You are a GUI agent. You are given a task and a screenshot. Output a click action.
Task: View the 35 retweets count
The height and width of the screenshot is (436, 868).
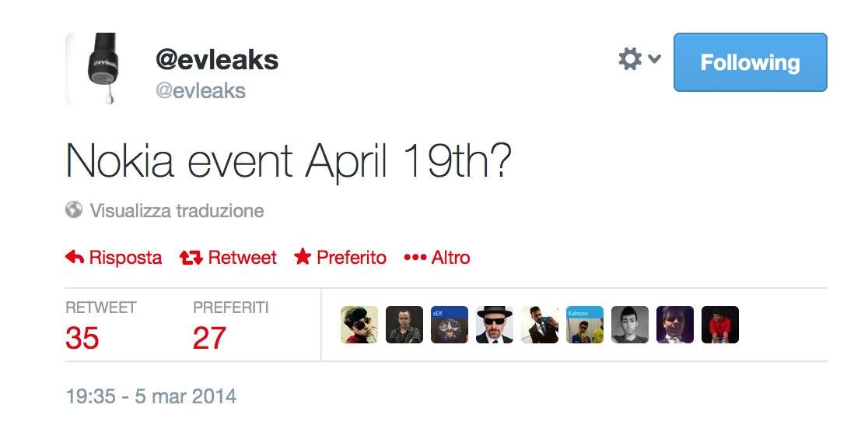point(82,338)
